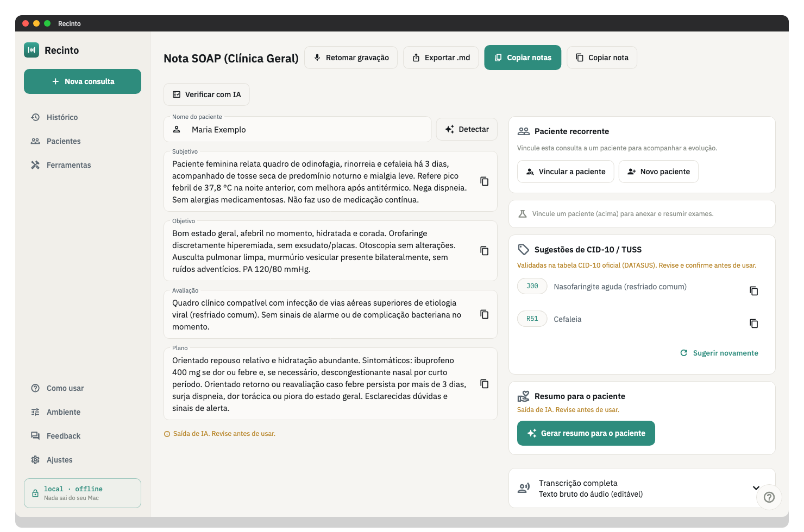Copy the Subjetivo section text

[x=485, y=181]
